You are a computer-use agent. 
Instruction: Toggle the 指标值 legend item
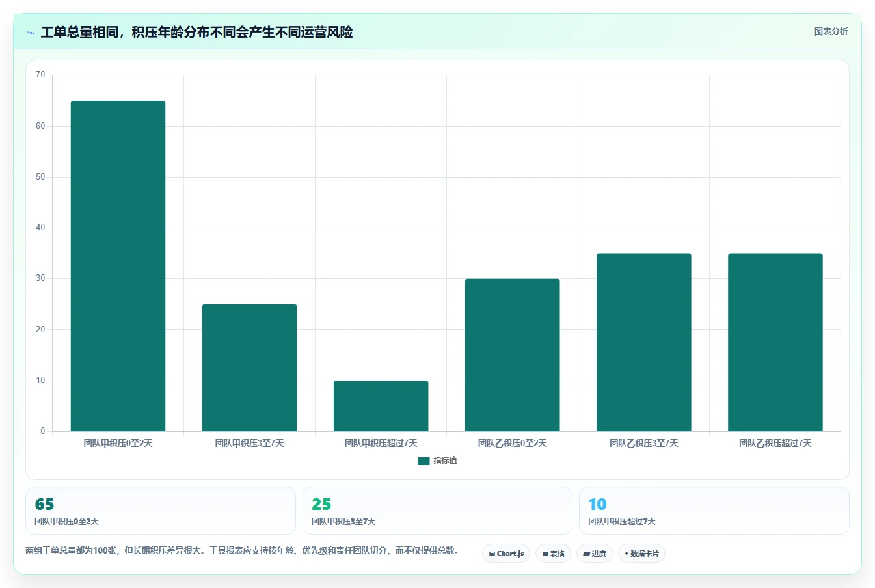pyautogui.click(x=438, y=461)
